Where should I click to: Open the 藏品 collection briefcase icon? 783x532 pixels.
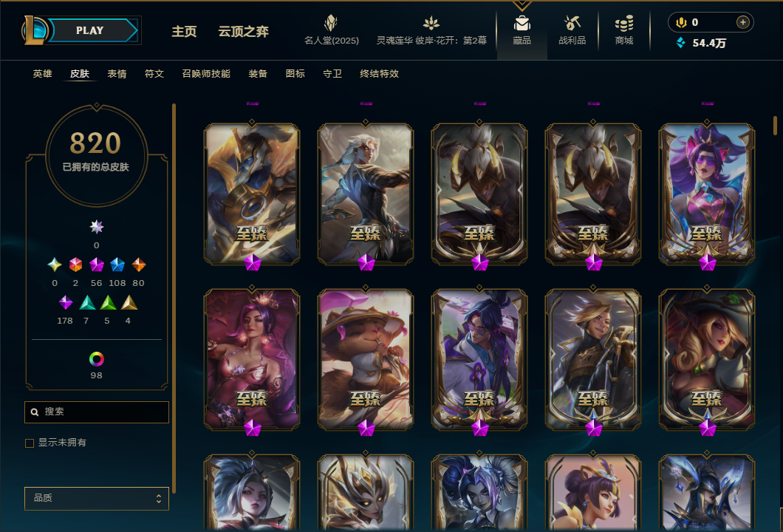tap(522, 24)
